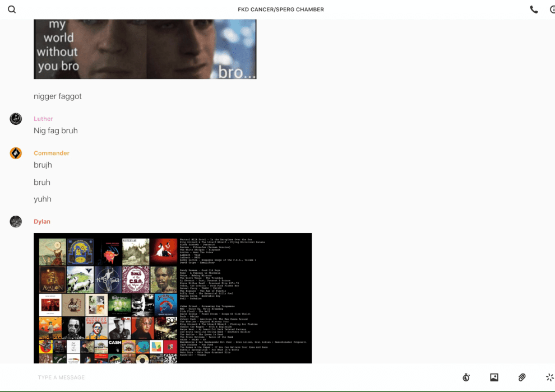Click Luther's profile avatar
Viewport: 555px width, 392px height.
tap(16, 119)
